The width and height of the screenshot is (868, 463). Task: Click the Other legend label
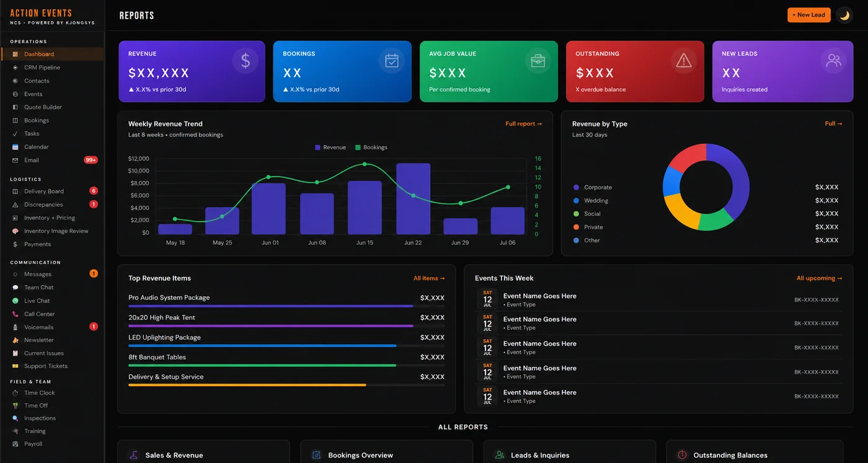click(592, 240)
